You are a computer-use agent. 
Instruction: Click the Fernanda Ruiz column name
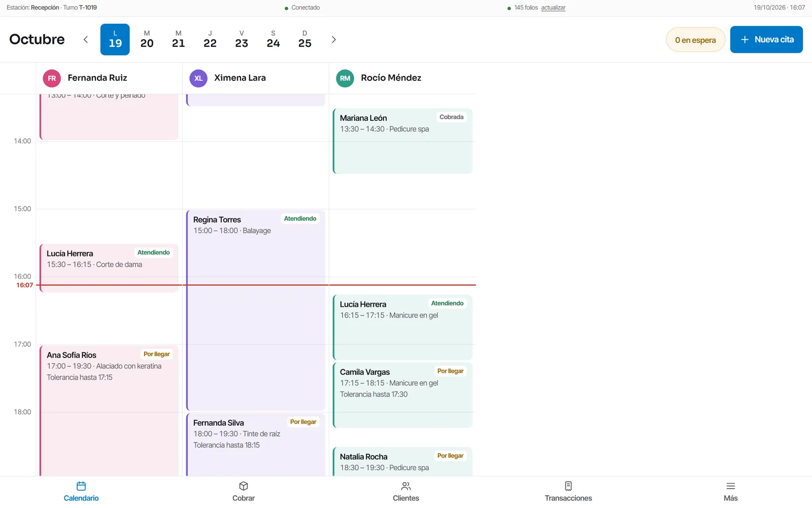click(x=97, y=78)
